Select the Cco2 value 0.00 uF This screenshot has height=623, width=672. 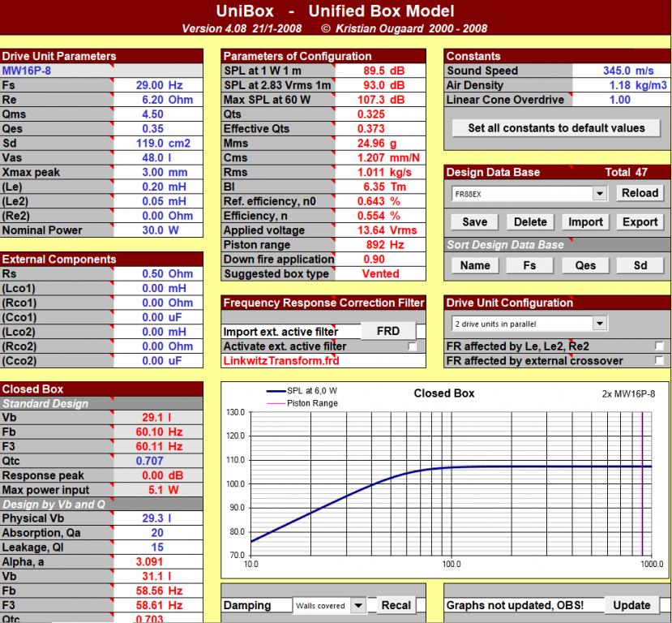click(x=158, y=361)
